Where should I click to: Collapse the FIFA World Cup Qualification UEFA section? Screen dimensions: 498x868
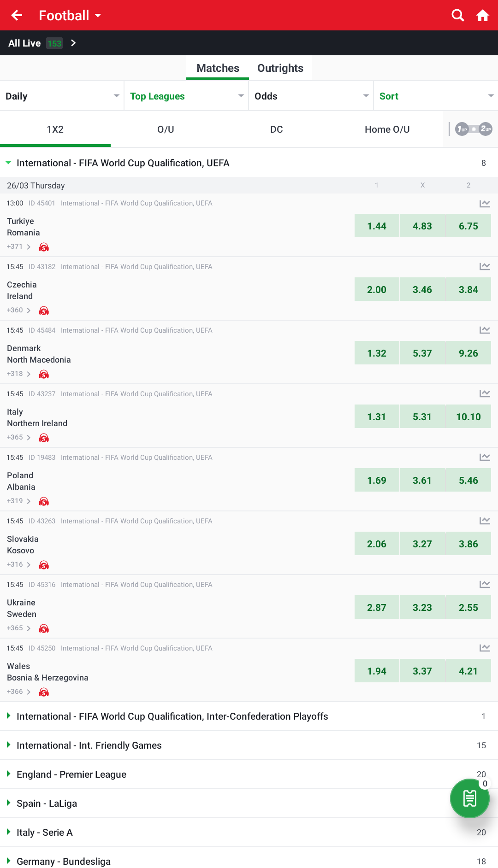tap(8, 163)
